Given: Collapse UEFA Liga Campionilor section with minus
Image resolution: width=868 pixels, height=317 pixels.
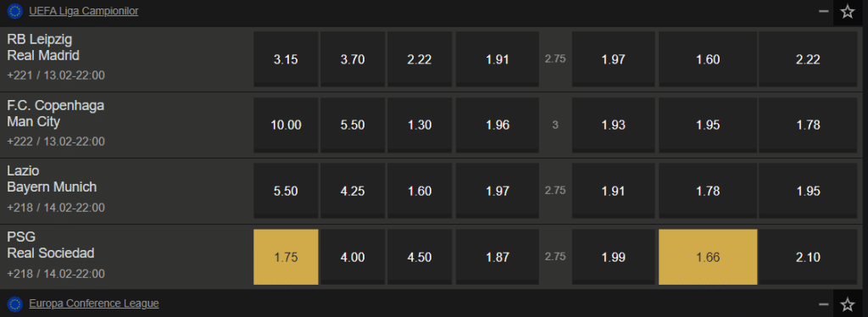Looking at the screenshot, I should (824, 12).
